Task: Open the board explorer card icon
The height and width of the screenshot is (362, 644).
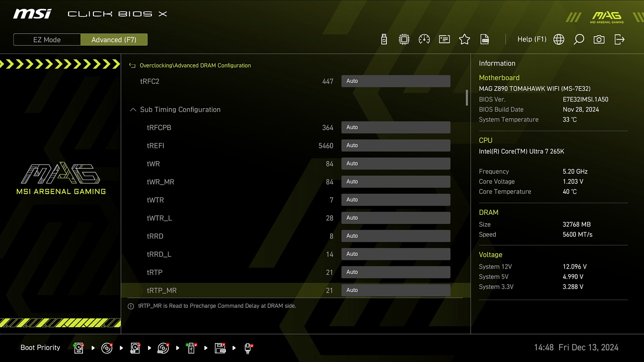Action: 444,39
